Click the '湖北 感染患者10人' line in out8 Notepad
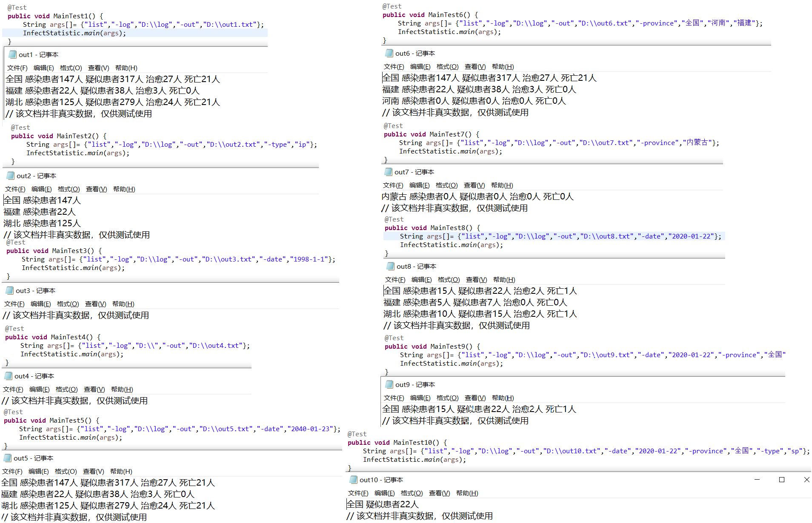812x523 pixels. click(x=480, y=314)
